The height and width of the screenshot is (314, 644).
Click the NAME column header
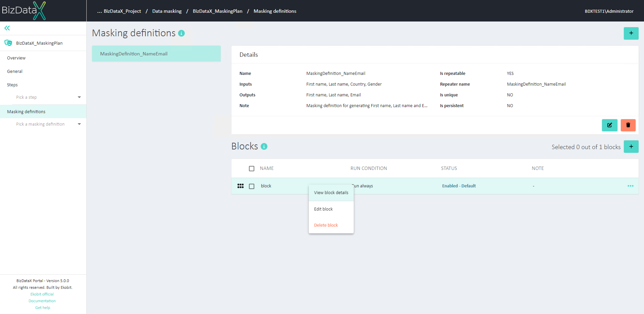click(x=267, y=169)
